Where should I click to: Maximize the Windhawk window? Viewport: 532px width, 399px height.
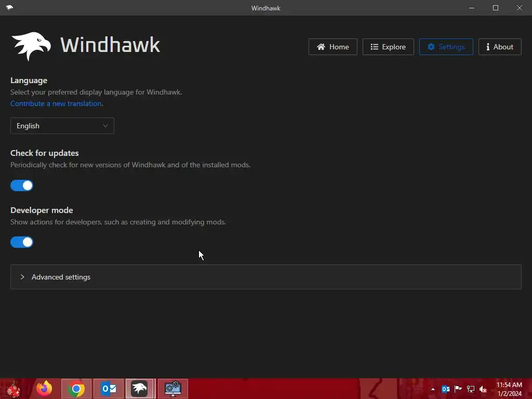coord(496,8)
